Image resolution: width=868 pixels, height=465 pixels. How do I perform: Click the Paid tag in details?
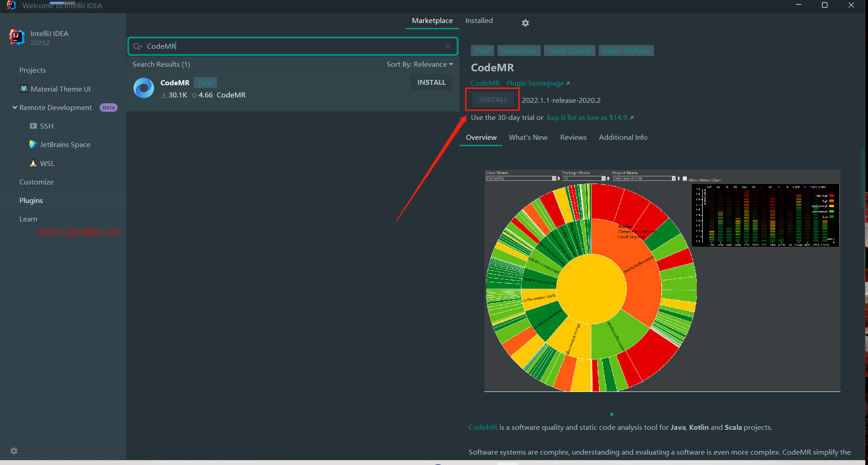[482, 51]
